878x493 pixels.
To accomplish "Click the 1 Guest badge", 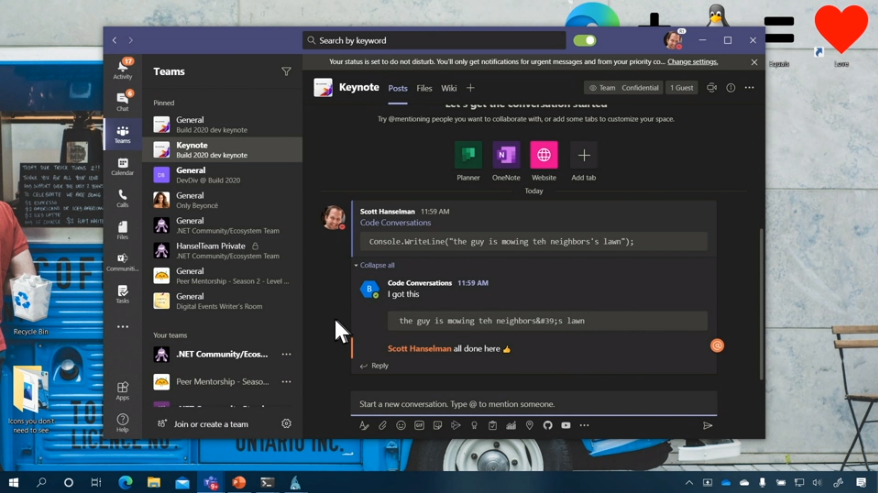I will click(681, 87).
